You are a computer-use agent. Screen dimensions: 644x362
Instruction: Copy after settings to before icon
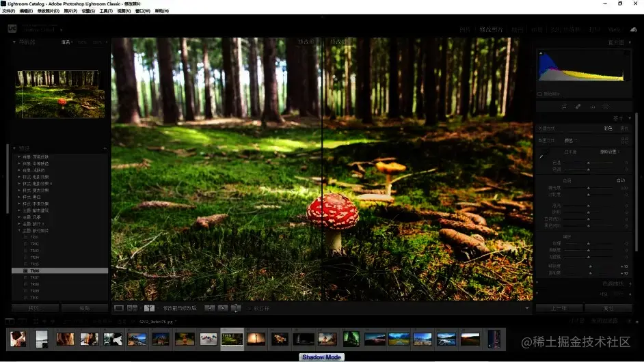click(223, 308)
